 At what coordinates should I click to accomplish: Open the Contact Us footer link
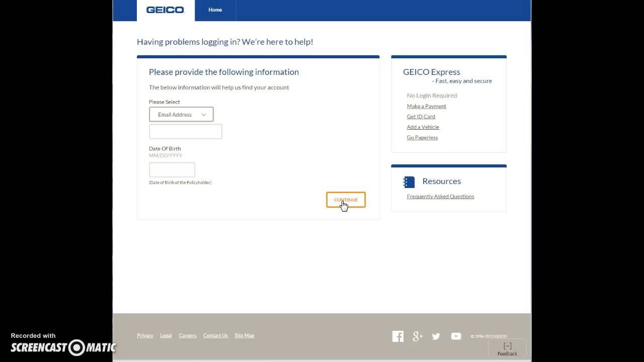pos(215,336)
